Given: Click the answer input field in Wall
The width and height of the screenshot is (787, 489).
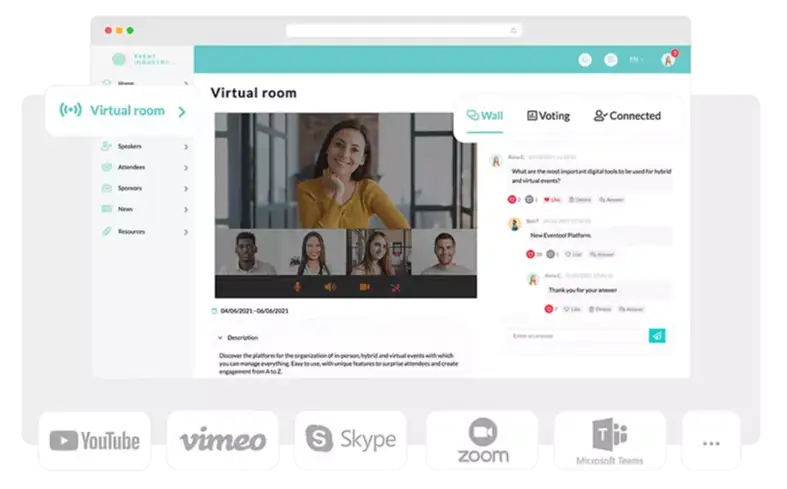Looking at the screenshot, I should coord(578,335).
